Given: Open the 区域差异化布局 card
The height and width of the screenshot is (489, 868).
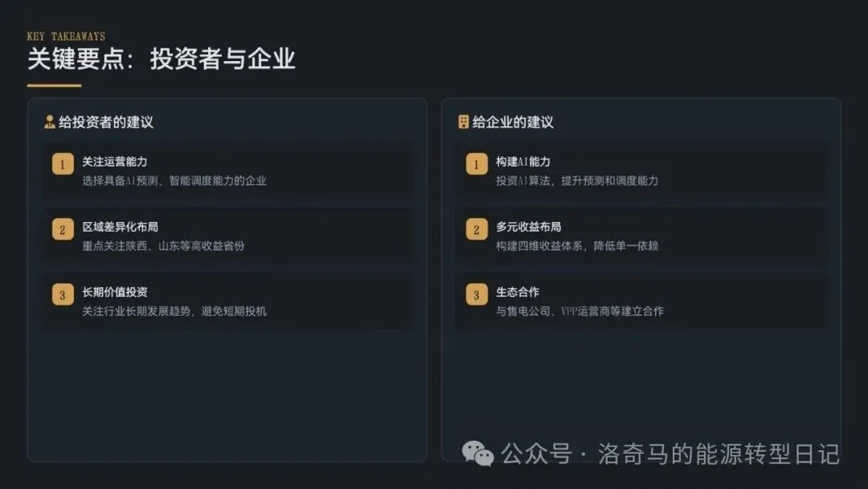Looking at the screenshot, I should 227,236.
